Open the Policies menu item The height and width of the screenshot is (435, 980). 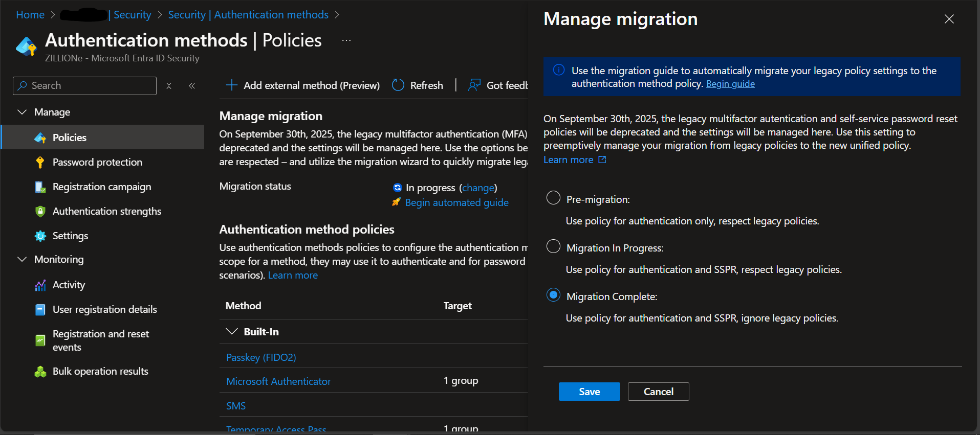coord(103,138)
